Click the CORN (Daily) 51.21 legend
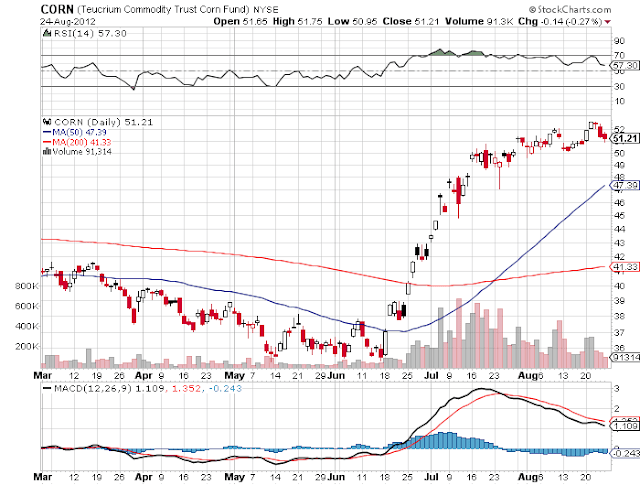 click(x=104, y=122)
